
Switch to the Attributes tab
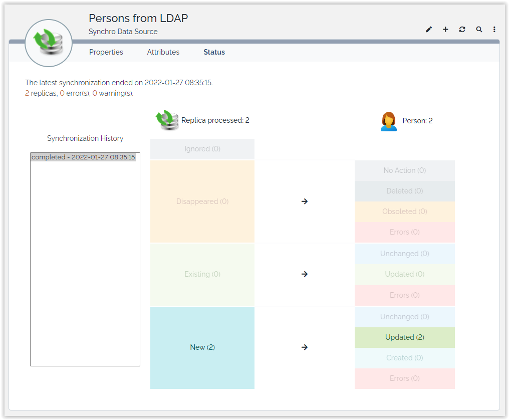163,52
